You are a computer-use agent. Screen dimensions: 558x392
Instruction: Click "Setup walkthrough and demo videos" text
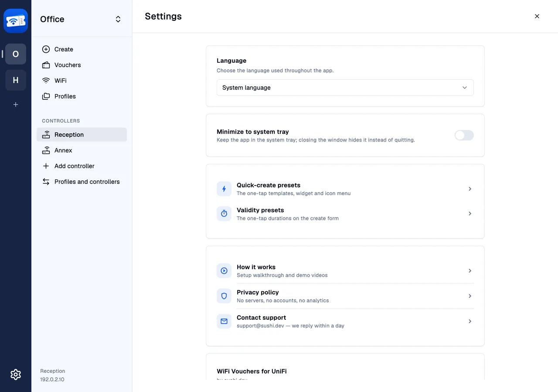pos(282,275)
